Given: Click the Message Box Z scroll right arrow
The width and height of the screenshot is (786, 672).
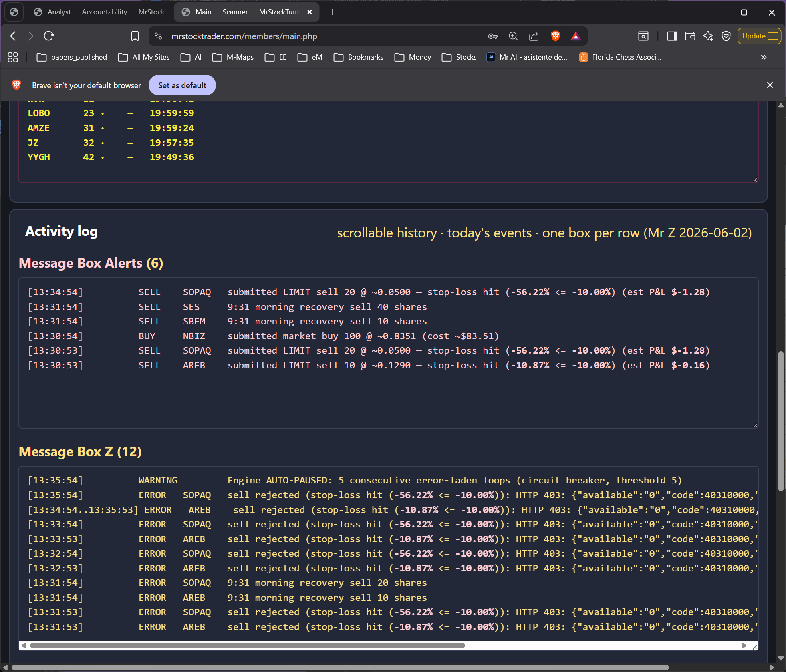Looking at the screenshot, I should pos(744,646).
